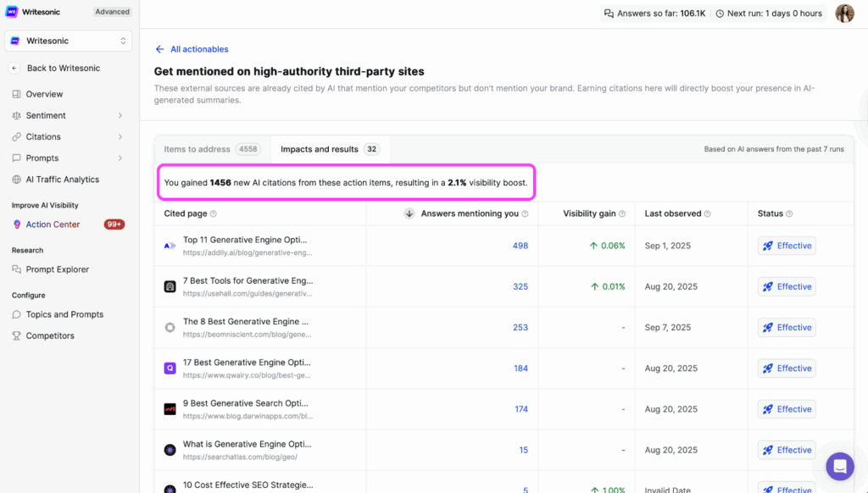
Task: Open the Action Center lightbulb icon
Action: [17, 224]
